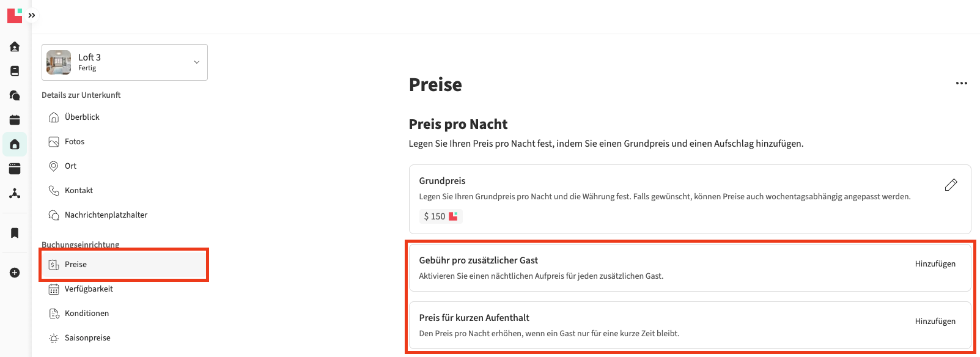Viewport: 980px width, 357px height.
Task: Expand the sidebar with double-chevron arrow
Action: (x=32, y=15)
